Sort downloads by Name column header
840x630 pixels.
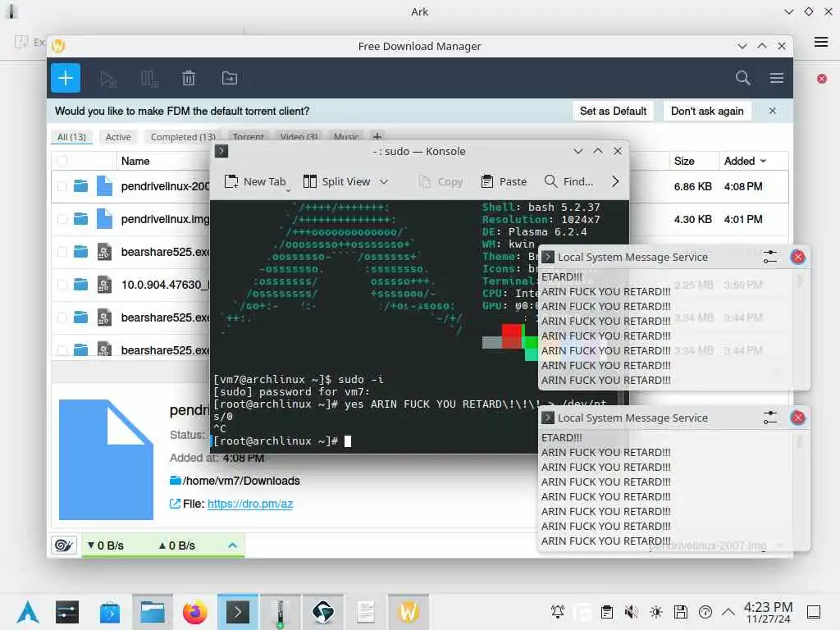[135, 161]
